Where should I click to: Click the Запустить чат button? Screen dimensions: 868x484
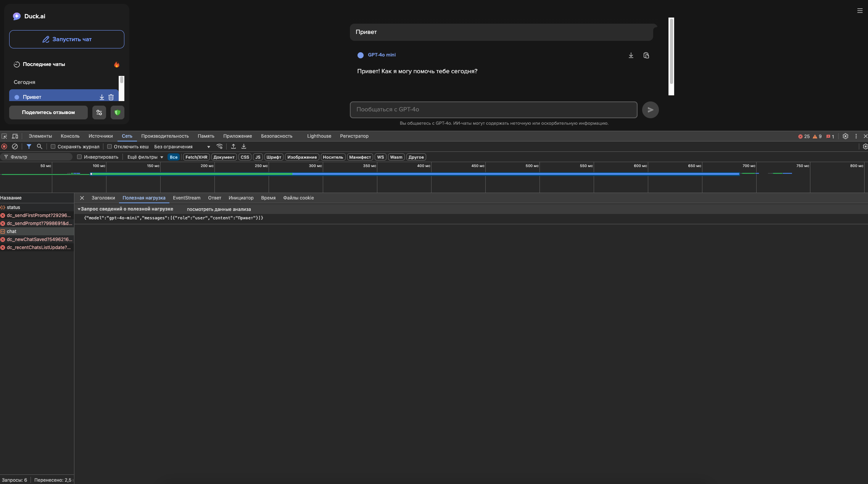67,39
